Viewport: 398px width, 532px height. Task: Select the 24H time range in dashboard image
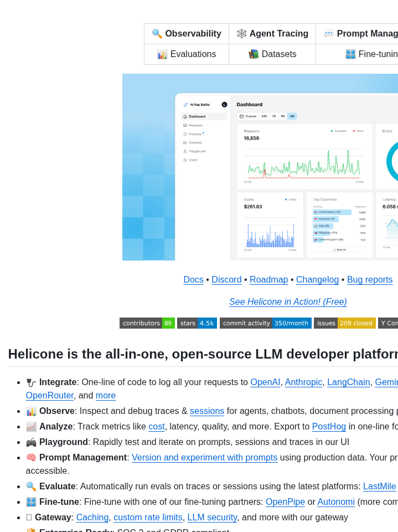[x=264, y=116]
